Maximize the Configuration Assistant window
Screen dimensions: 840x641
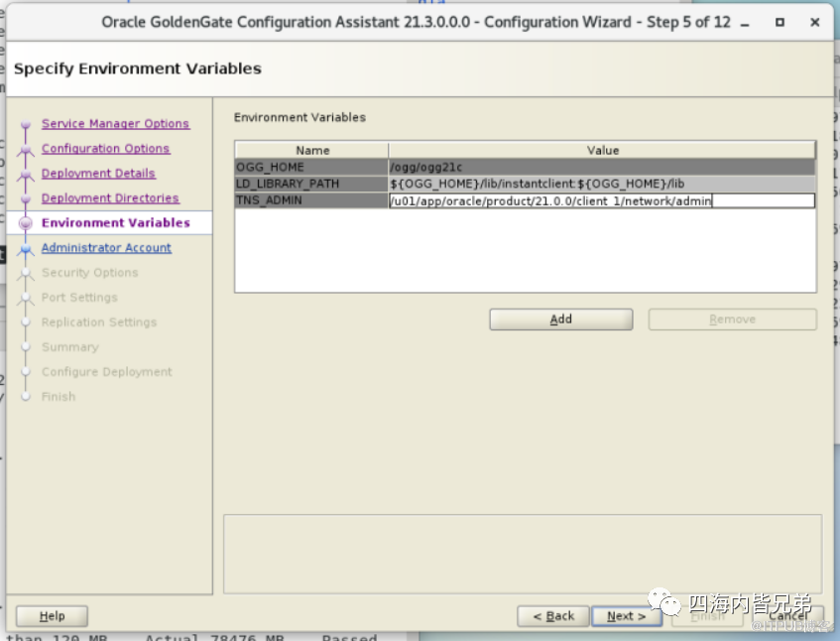[x=780, y=23]
